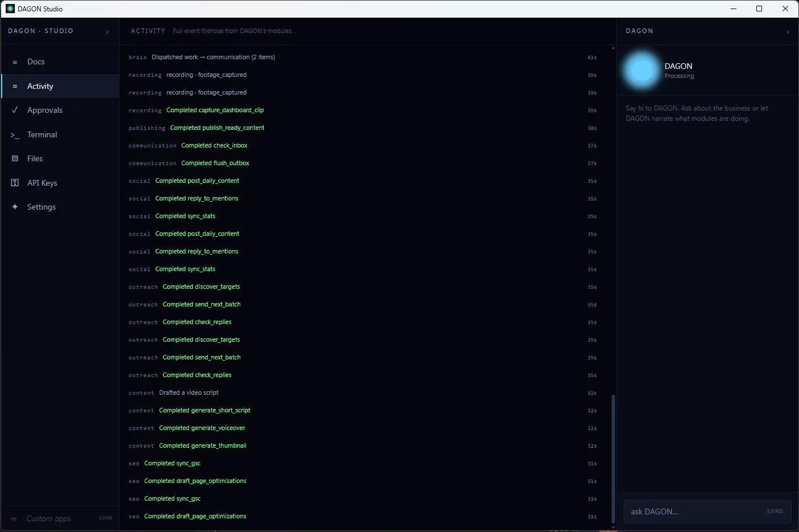
Task: Expand the DAGON panel via right chevron
Action: [789, 32]
